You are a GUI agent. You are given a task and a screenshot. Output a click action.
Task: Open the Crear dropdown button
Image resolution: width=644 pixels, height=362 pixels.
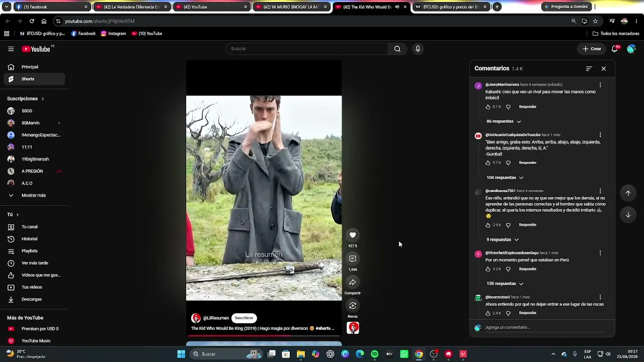[592, 49]
